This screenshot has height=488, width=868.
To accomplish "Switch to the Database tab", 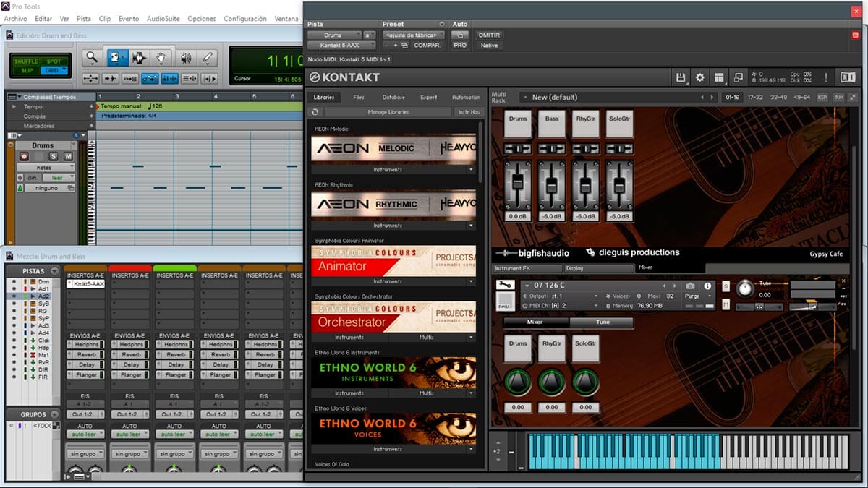I will 393,97.
